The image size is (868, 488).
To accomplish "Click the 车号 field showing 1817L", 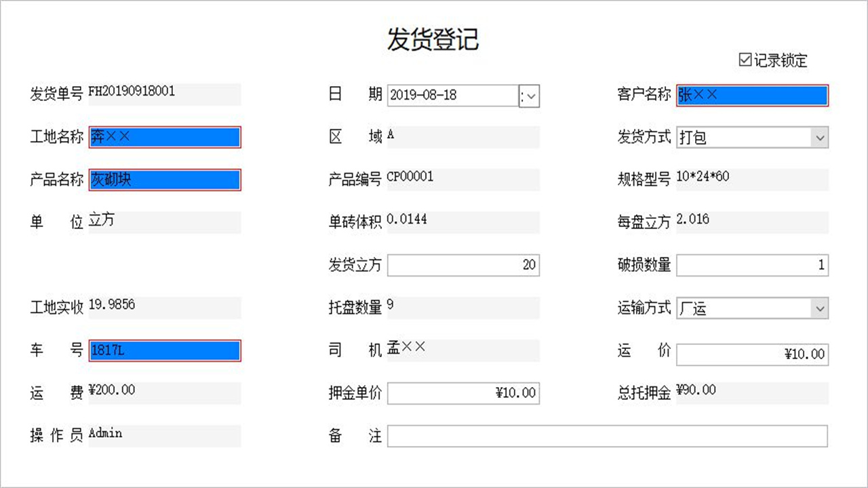I will (164, 350).
